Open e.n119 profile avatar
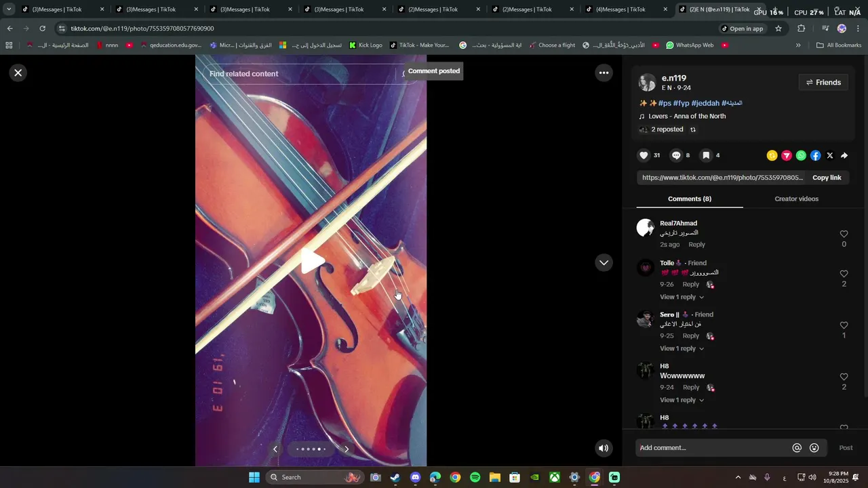868x488 pixels. pyautogui.click(x=647, y=83)
